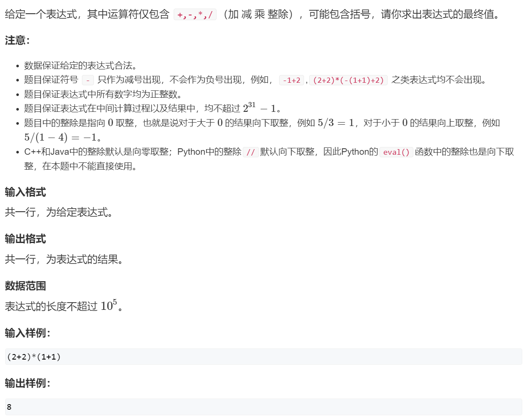Click the text 共一行，为给定表达式

[59, 212]
